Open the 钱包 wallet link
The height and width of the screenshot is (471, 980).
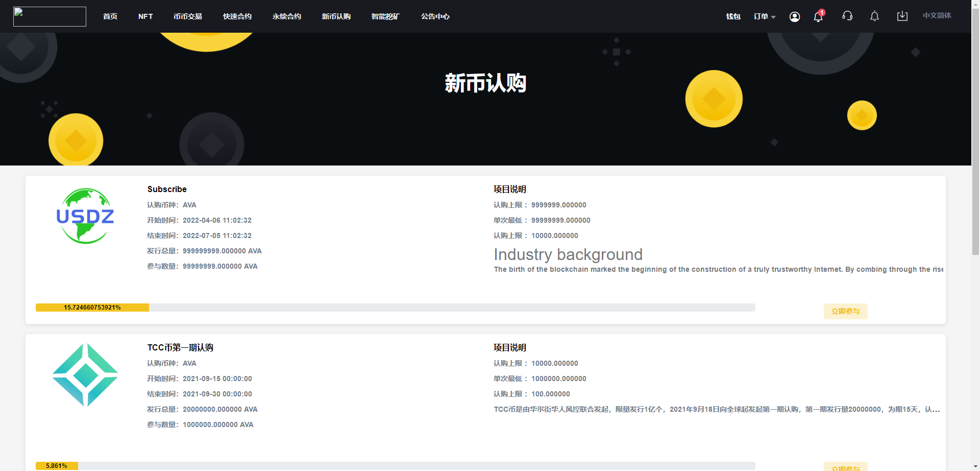pos(733,17)
